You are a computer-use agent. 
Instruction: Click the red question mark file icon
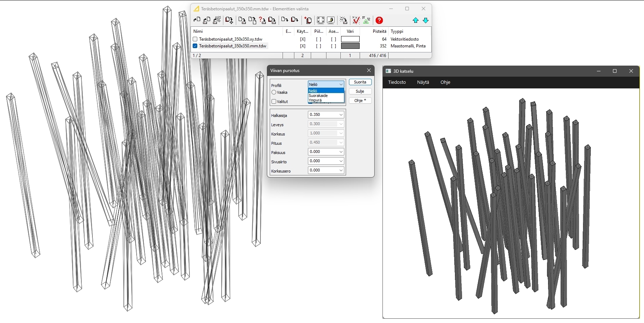pos(262,20)
